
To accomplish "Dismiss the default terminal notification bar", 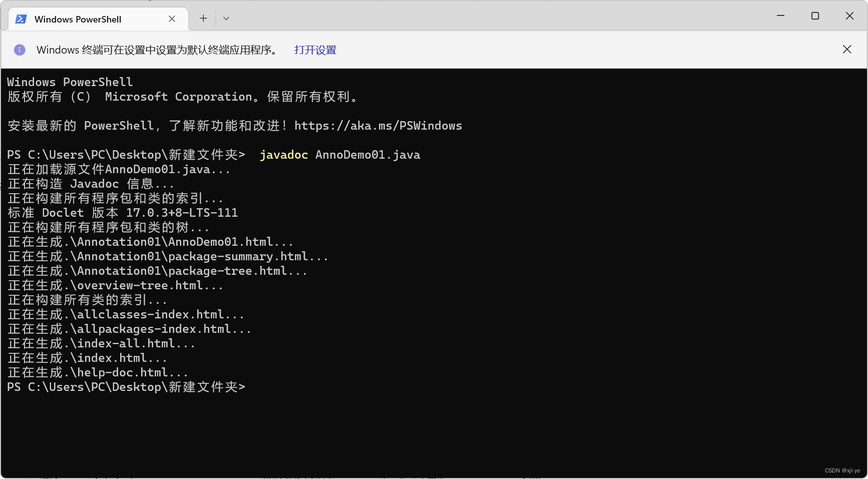I will pyautogui.click(x=847, y=49).
